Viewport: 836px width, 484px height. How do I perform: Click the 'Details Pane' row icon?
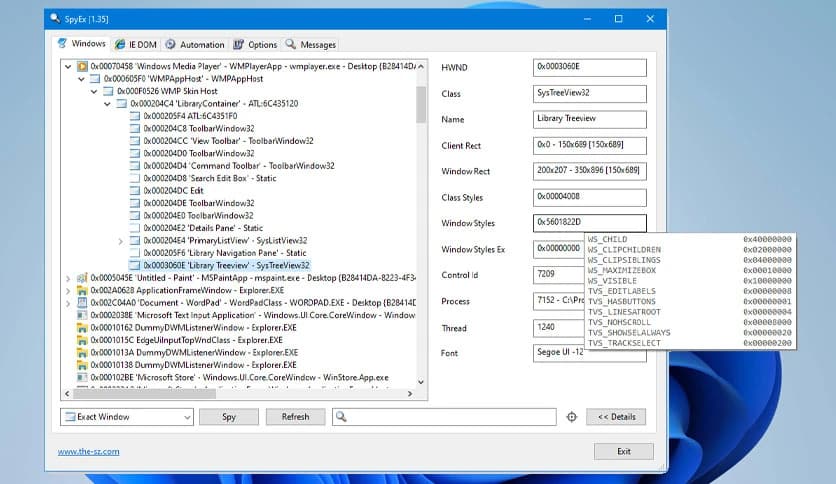click(135, 228)
